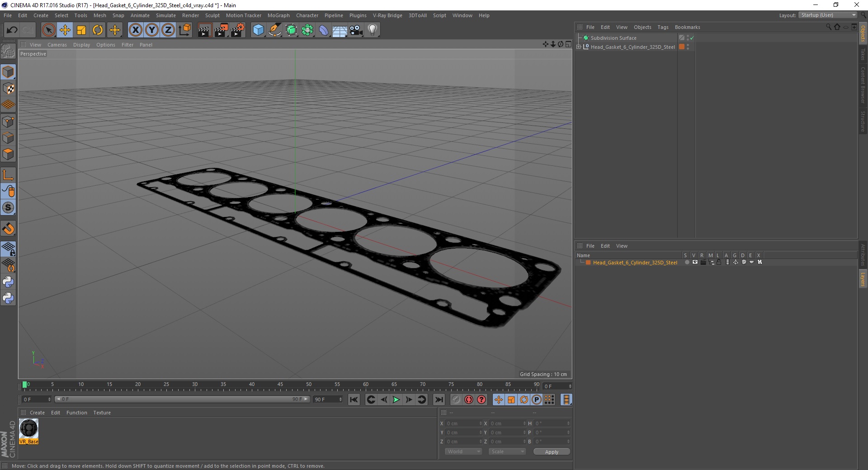868x470 pixels.
Task: Open the MoGraph menu
Action: (x=278, y=15)
